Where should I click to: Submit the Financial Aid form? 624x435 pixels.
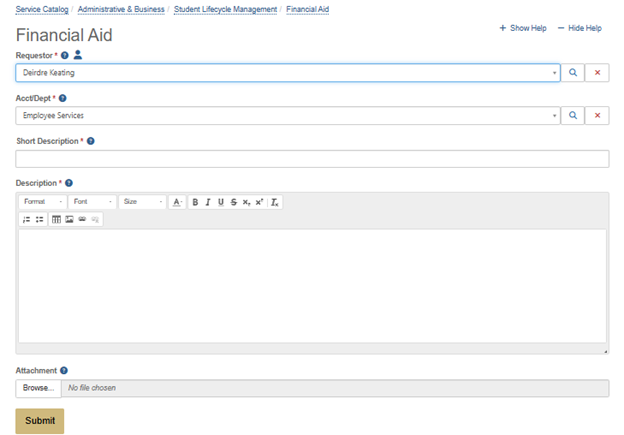point(40,421)
